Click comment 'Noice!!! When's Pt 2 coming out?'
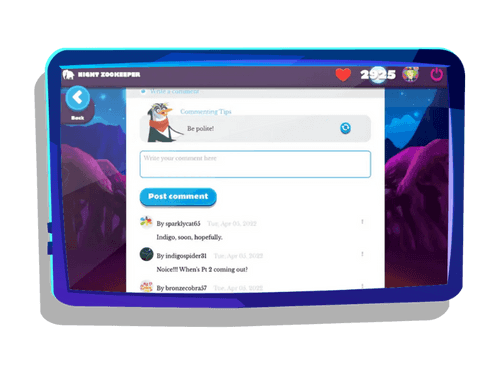The width and height of the screenshot is (500, 375). [202, 269]
